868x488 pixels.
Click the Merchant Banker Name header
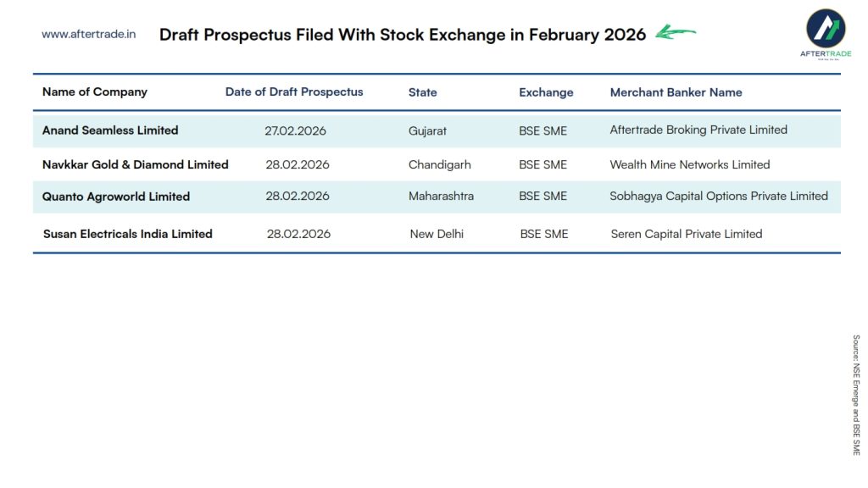[676, 92]
